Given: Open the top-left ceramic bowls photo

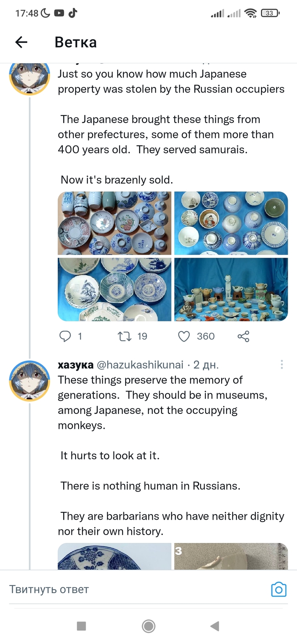Looking at the screenshot, I should click(115, 223).
